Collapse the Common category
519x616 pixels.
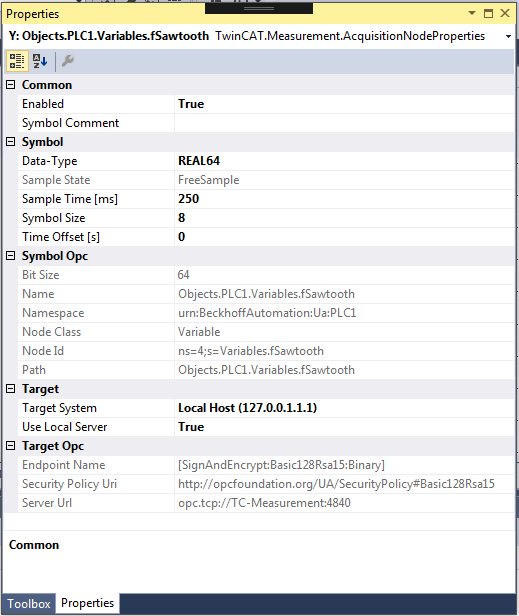[x=11, y=84]
